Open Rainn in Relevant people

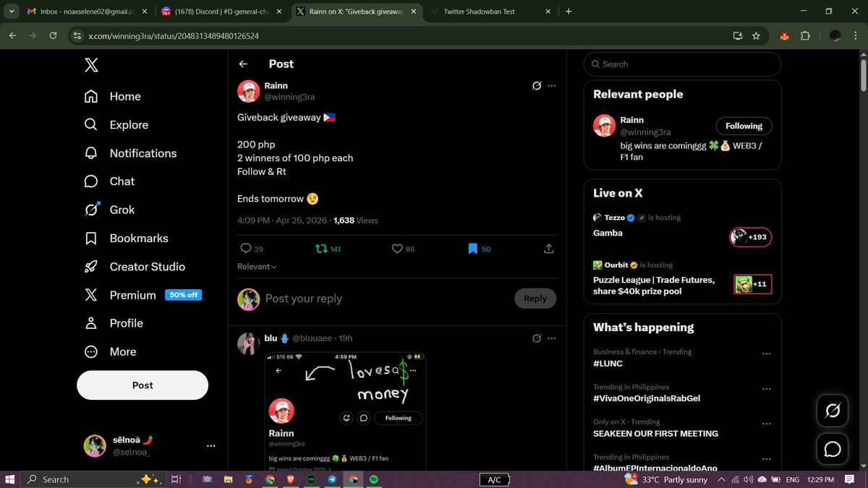coord(632,120)
